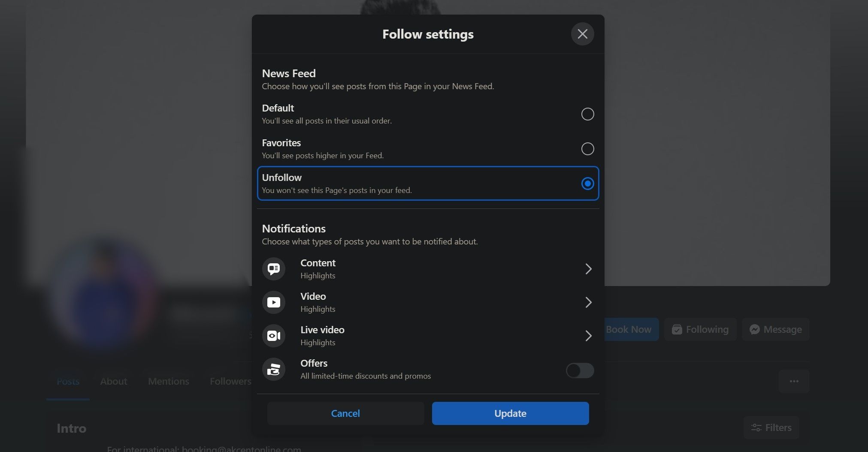Click the Messenger icon on the Message button
Viewport: 868px width, 452px height.
(x=756, y=329)
